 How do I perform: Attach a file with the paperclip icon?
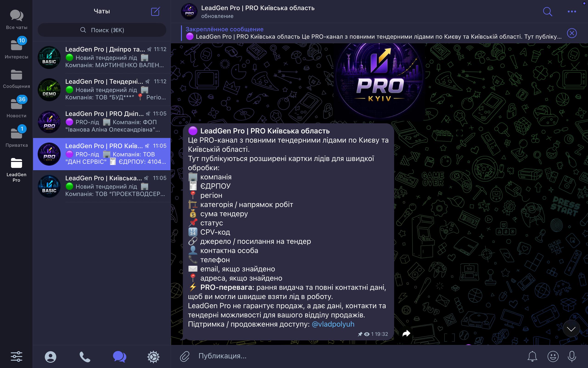coord(185,356)
